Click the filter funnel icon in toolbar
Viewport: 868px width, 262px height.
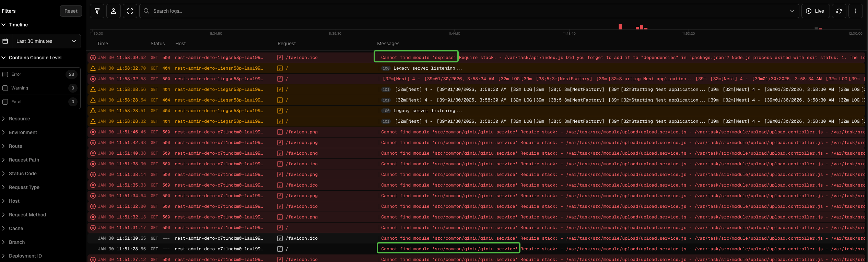coord(97,11)
